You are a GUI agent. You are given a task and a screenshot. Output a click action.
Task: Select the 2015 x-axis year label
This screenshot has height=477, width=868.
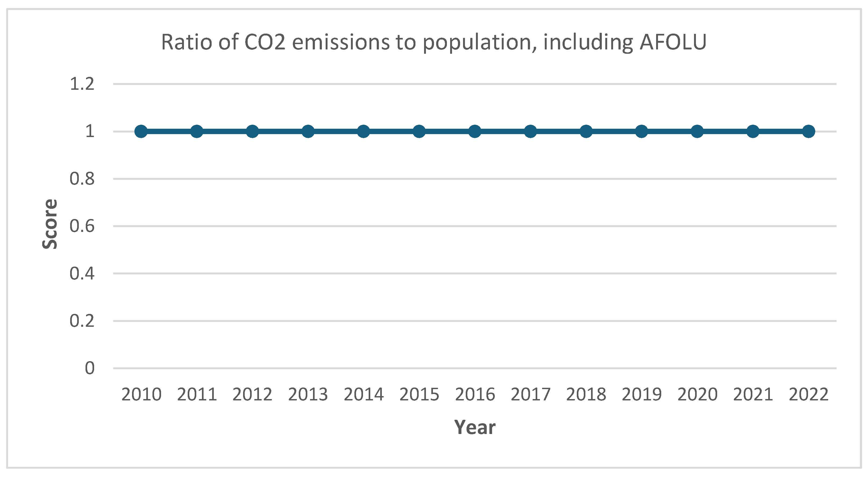pos(419,394)
